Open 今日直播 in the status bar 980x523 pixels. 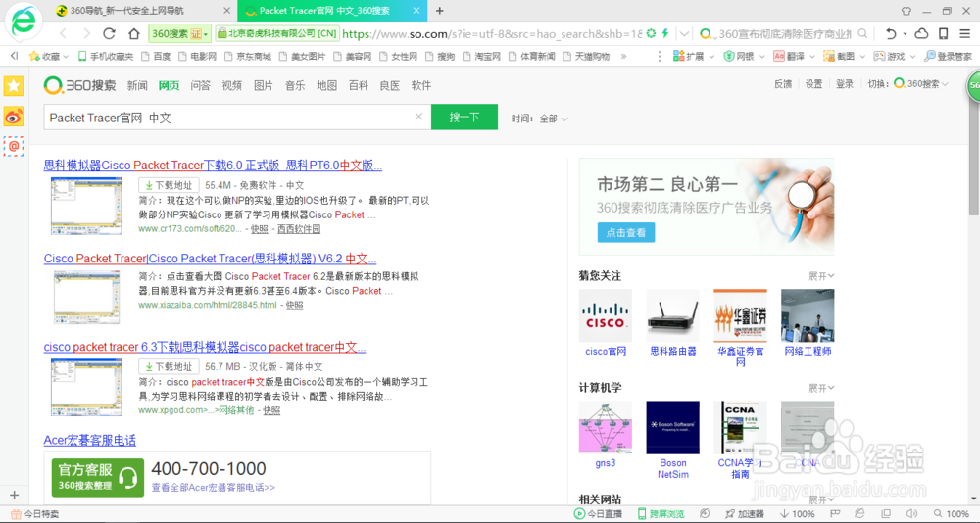click(598, 514)
